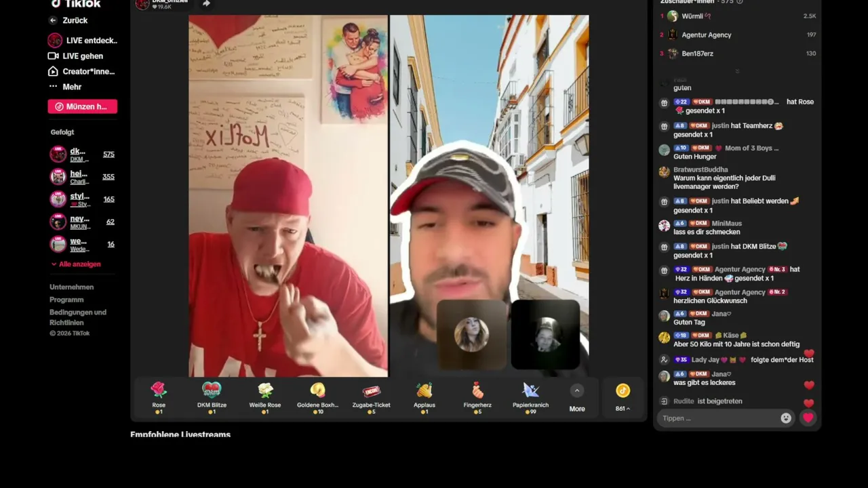Open the Mehr menu in the sidebar
The height and width of the screenshot is (488, 868).
(65, 87)
